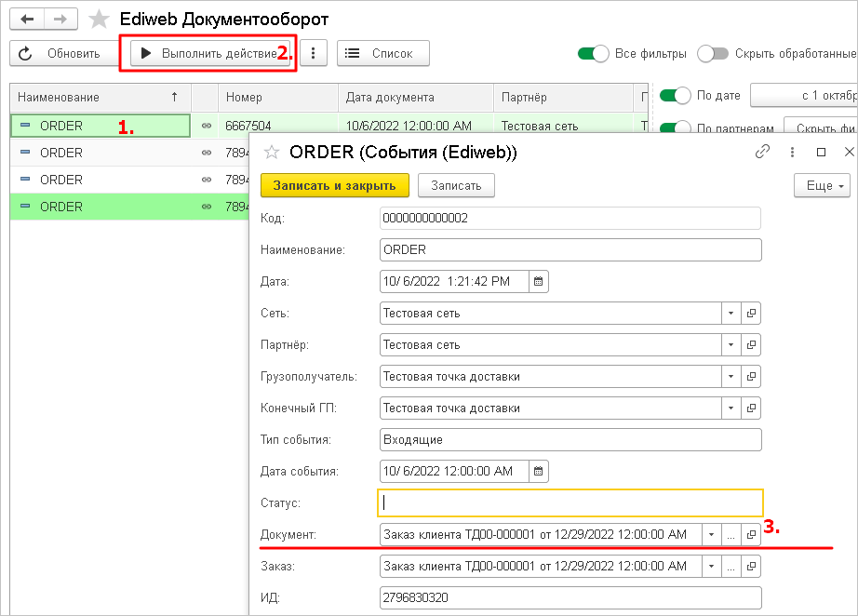Open the Сеть field's linked record icon

[751, 313]
